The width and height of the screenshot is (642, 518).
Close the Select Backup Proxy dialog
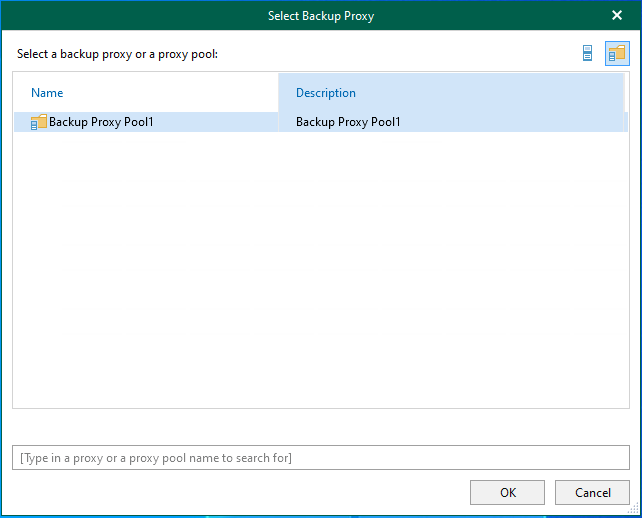[617, 16]
